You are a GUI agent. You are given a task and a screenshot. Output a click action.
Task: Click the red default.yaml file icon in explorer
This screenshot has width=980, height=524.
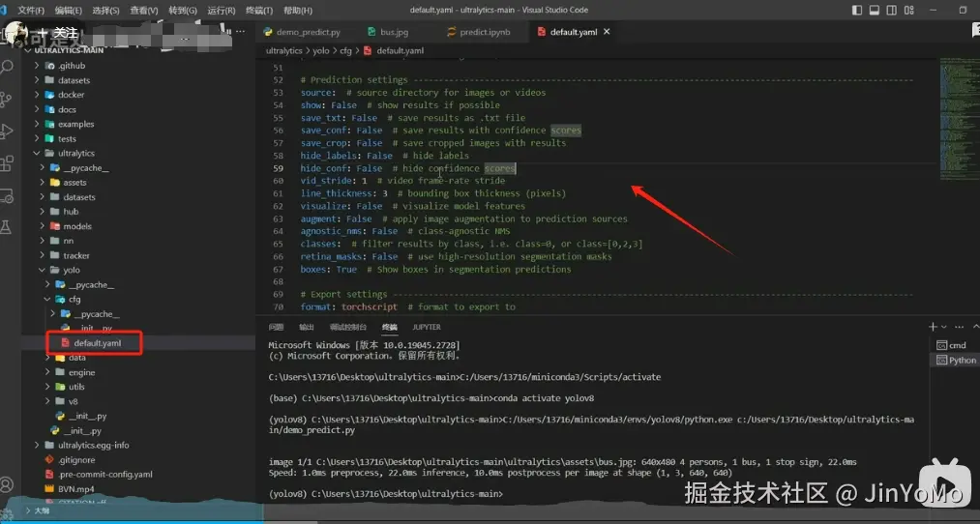tap(65, 343)
